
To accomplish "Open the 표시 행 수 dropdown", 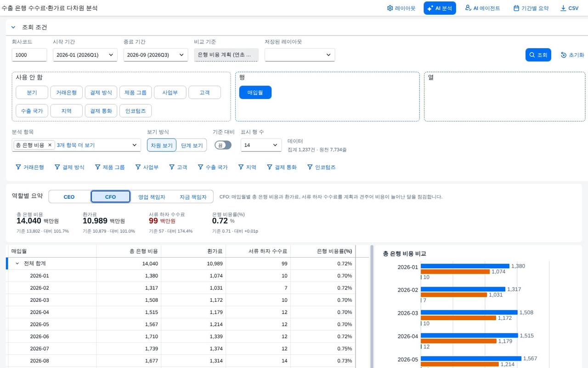I will tap(261, 145).
